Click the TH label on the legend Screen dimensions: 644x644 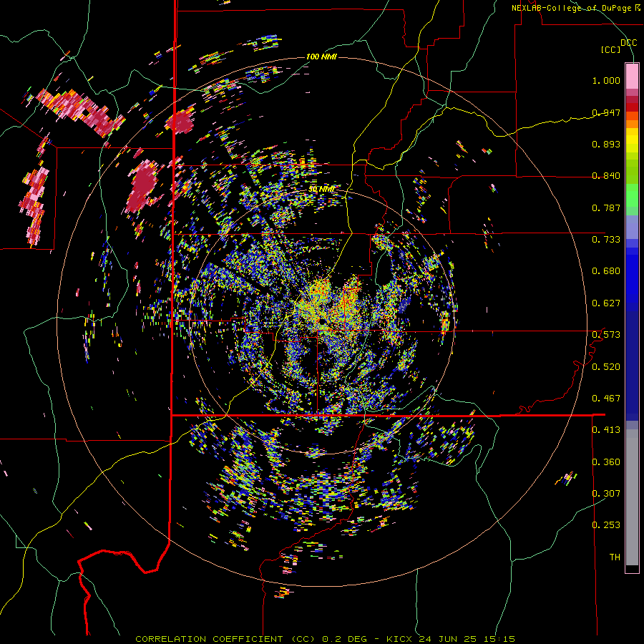click(x=615, y=557)
